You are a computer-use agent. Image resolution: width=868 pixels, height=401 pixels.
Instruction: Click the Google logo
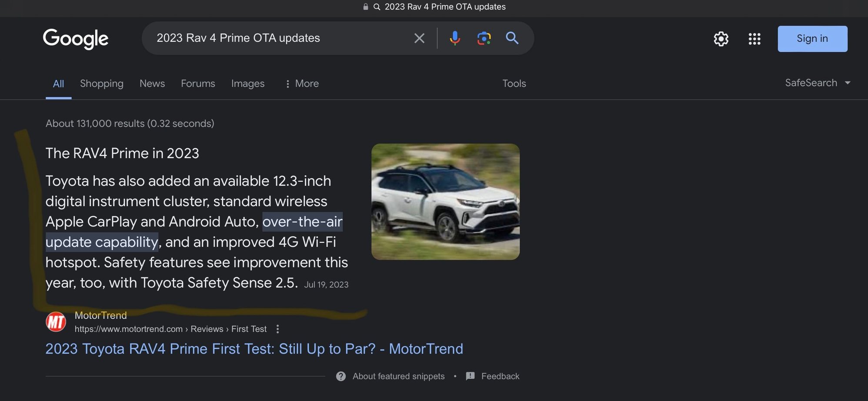[76, 39]
